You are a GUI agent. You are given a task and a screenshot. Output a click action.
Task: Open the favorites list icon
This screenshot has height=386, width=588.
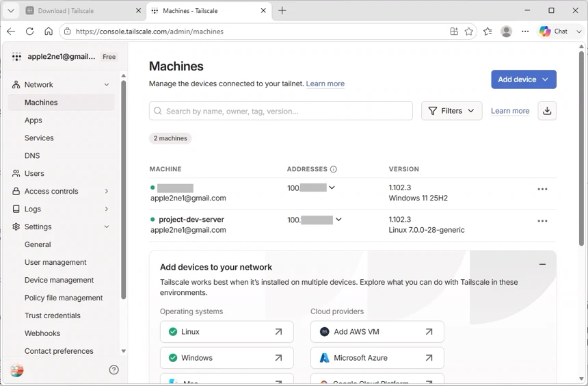pos(487,31)
